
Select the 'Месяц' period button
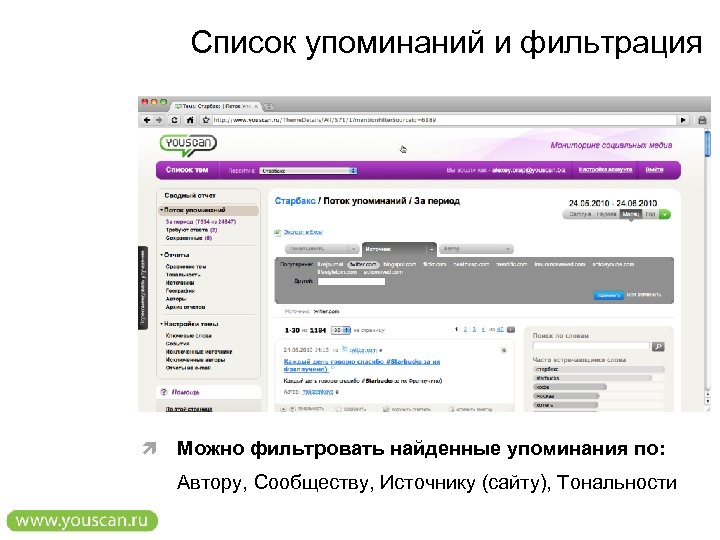coord(630,214)
